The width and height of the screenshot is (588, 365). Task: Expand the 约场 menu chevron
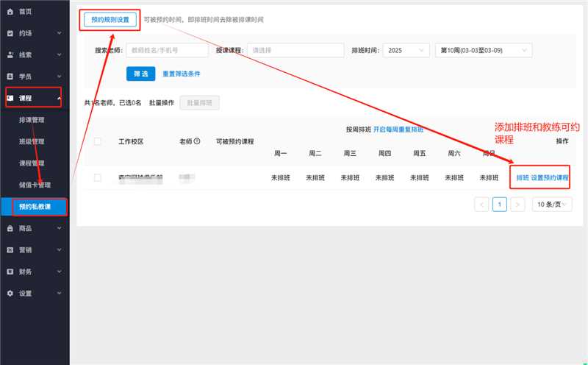point(60,33)
